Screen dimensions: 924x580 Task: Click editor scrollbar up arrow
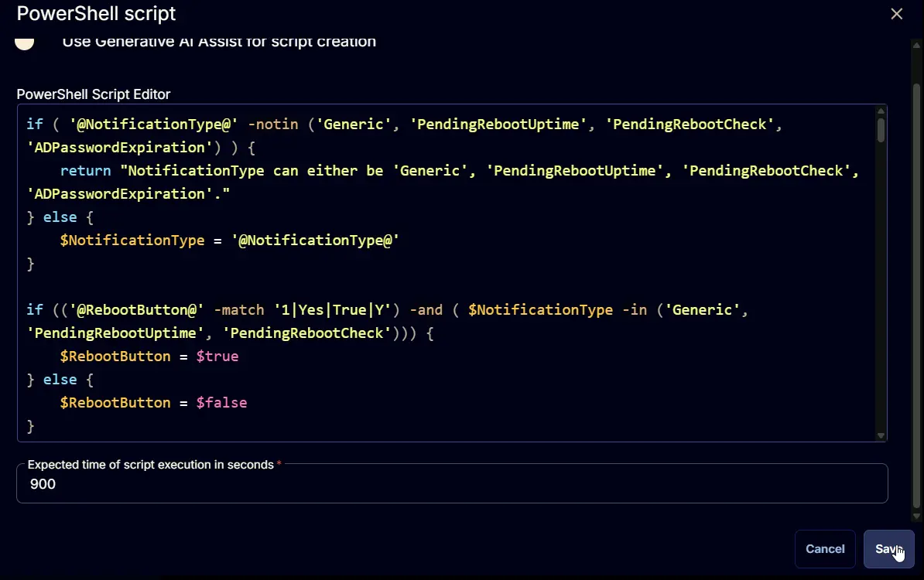coord(881,111)
